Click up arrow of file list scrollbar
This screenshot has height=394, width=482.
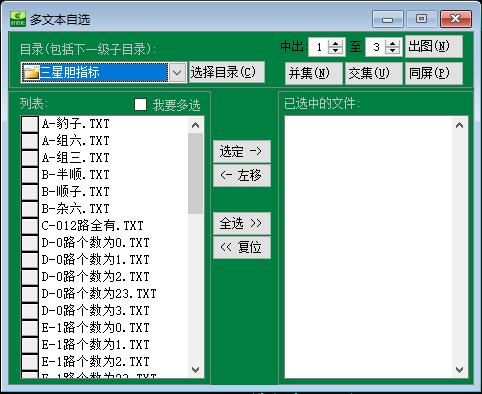pos(196,125)
